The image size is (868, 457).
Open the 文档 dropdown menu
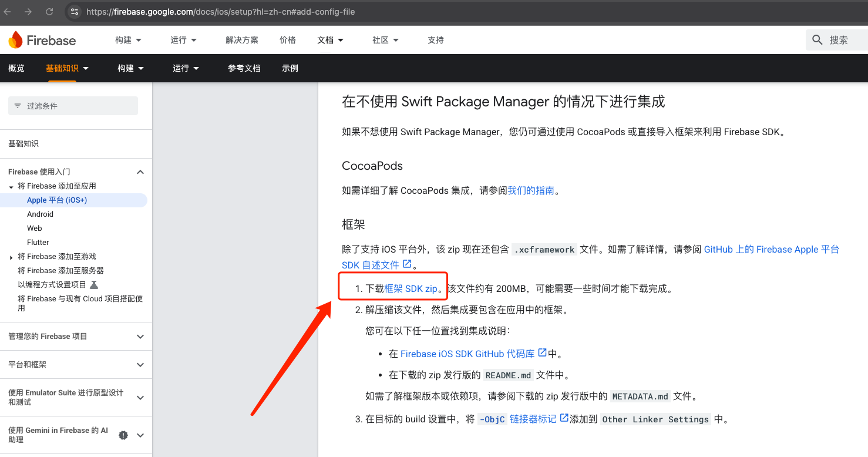(x=331, y=40)
